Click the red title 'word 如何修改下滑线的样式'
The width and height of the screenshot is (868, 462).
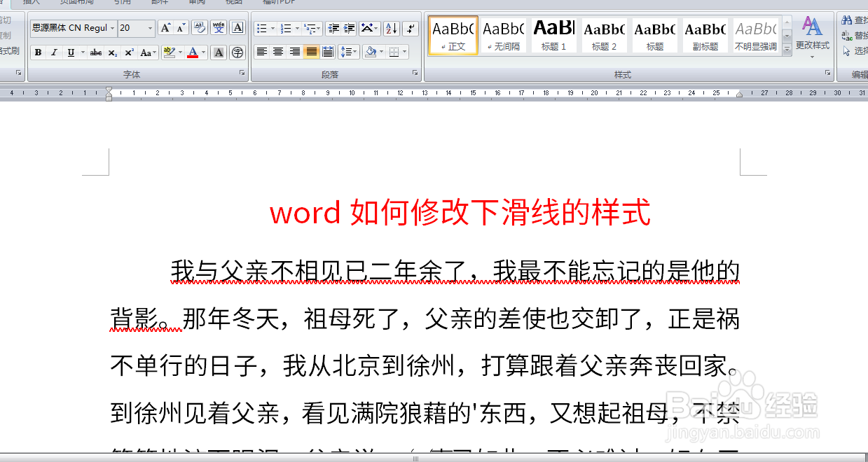coord(460,212)
